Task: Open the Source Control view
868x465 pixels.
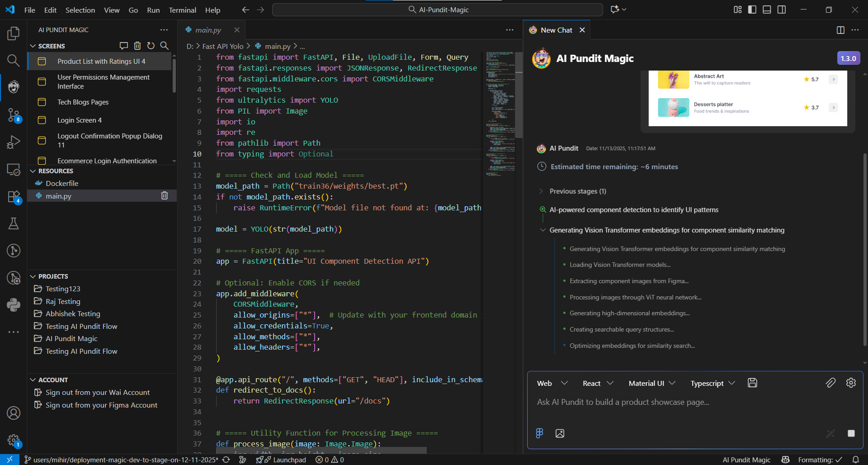Action: point(14,114)
